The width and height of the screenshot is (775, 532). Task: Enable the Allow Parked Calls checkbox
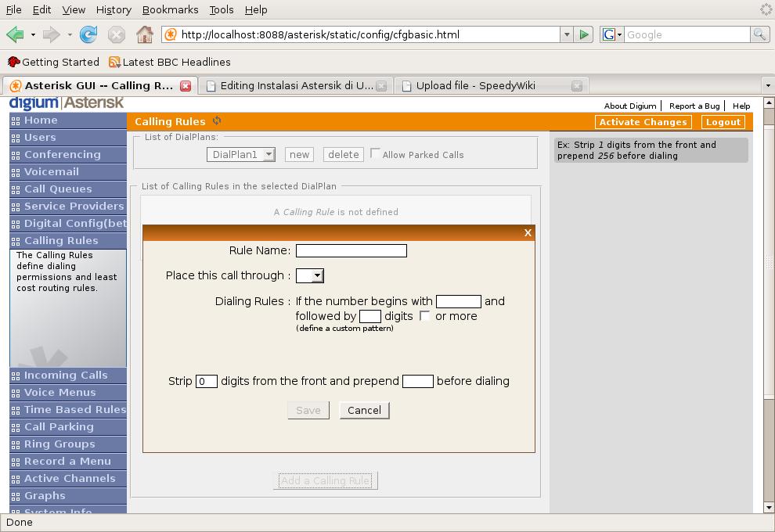pyautogui.click(x=376, y=153)
